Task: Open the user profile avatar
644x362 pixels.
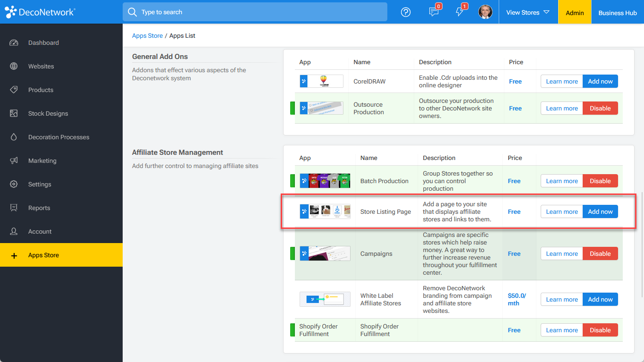Action: click(485, 12)
